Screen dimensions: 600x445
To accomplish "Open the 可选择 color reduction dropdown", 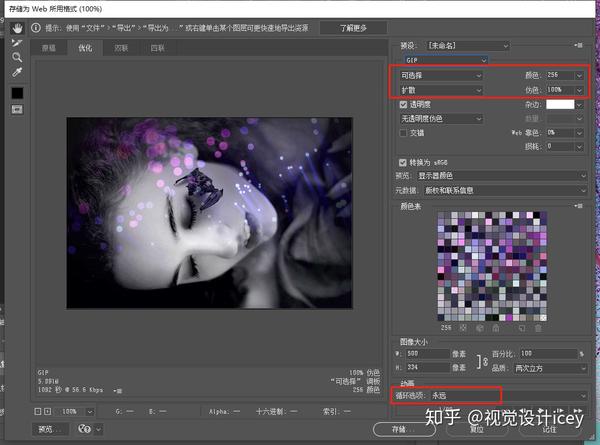I will tap(441, 75).
